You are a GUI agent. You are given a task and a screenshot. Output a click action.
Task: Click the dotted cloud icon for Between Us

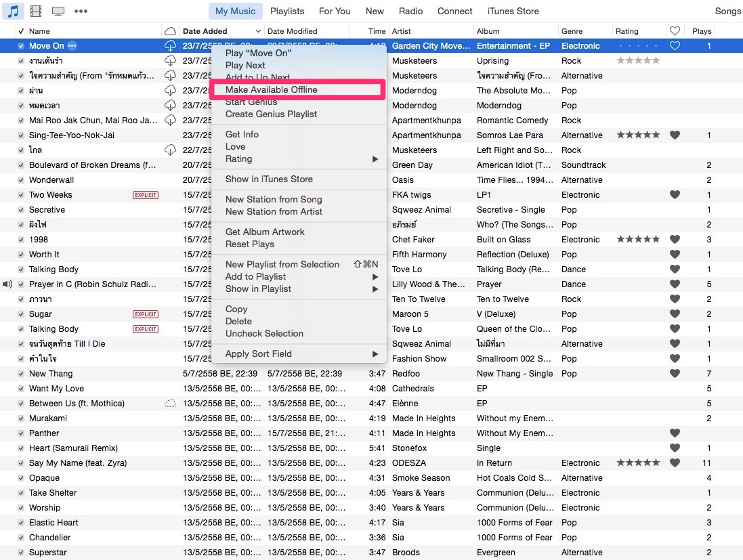pos(170,403)
